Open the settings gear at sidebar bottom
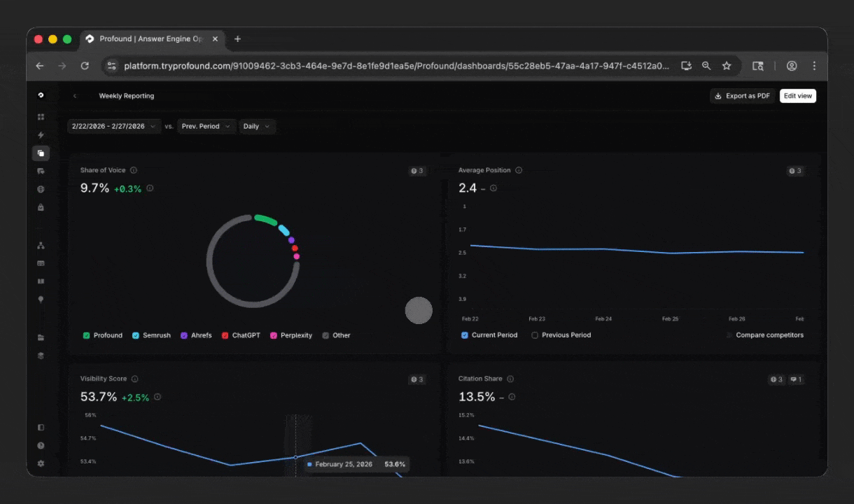Viewport: 854px width, 504px height. click(41, 463)
